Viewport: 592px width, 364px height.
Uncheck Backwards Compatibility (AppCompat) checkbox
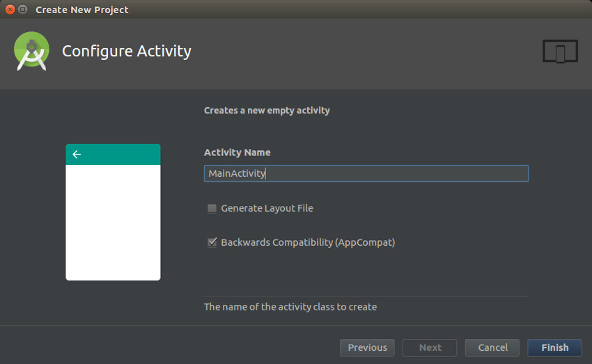point(212,242)
